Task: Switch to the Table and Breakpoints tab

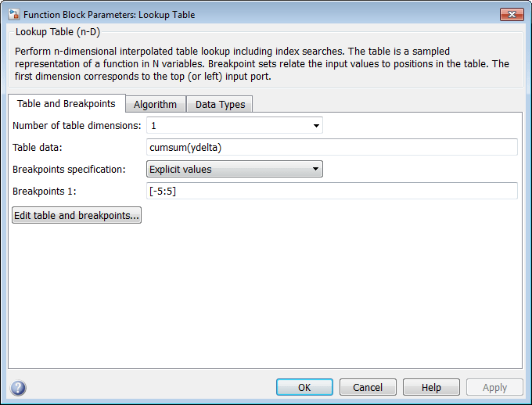Action: click(66, 104)
